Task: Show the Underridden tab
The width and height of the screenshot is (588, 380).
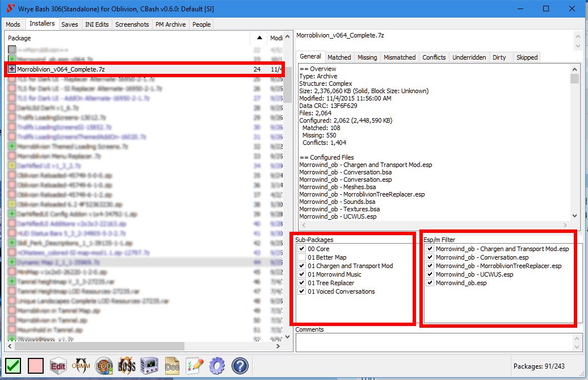Action: click(469, 57)
